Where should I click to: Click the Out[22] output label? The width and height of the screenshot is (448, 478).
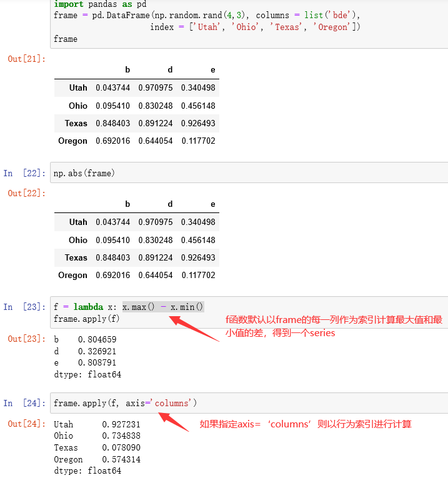click(26, 193)
